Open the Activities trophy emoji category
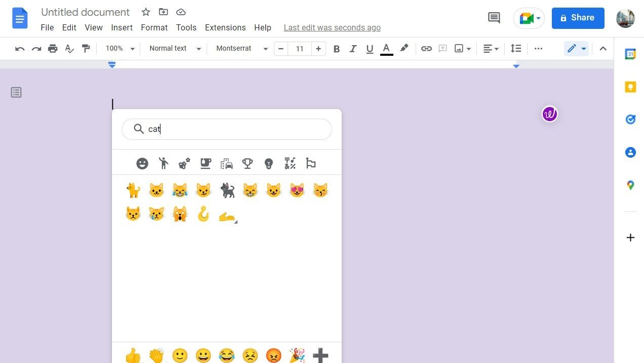The height and width of the screenshot is (363, 644). point(247,163)
